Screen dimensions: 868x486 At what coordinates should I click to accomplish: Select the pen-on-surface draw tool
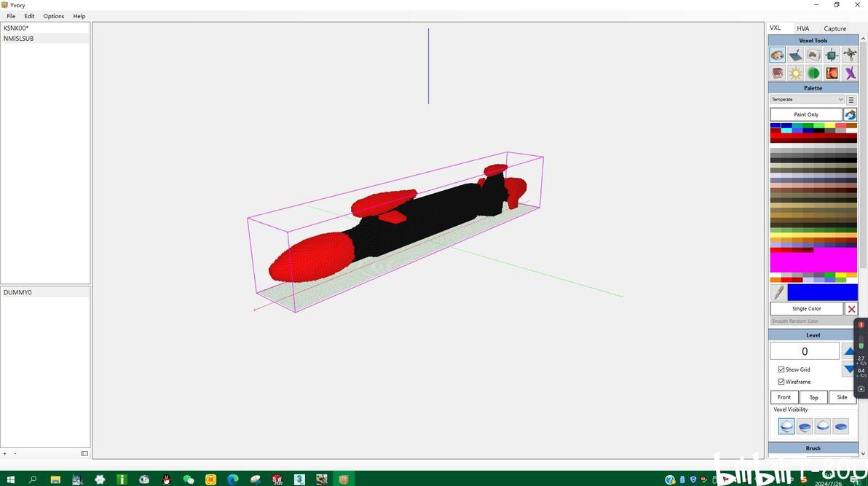click(x=795, y=55)
